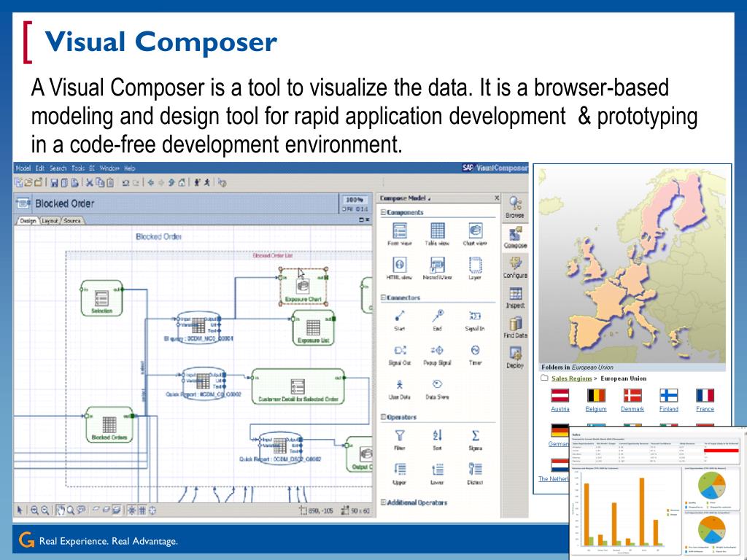The image size is (747, 560).
Task: Pick the Signal Out connector icon
Action: 399,351
